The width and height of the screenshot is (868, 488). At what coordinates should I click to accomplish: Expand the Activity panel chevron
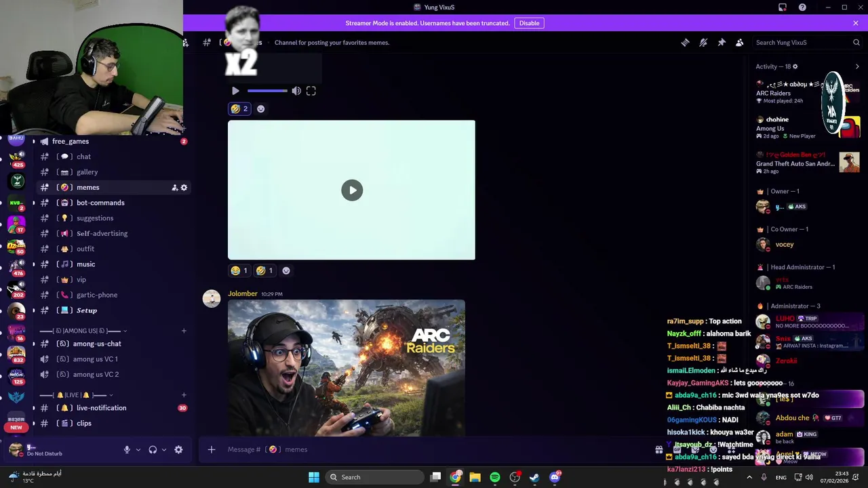click(x=857, y=66)
